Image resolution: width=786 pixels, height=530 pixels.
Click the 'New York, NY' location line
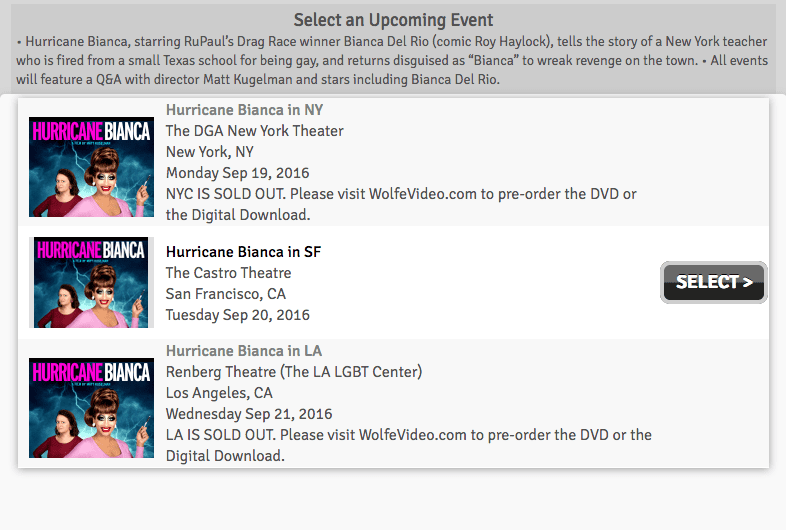pyautogui.click(x=210, y=152)
